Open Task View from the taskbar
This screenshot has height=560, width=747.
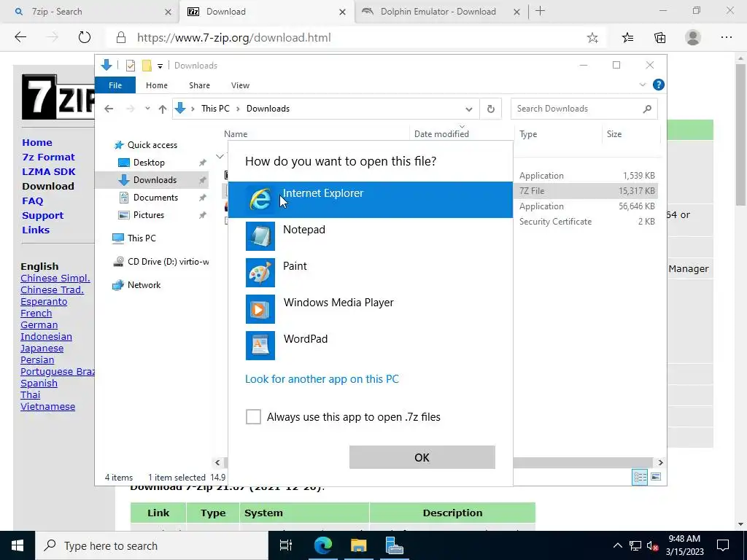(x=286, y=545)
